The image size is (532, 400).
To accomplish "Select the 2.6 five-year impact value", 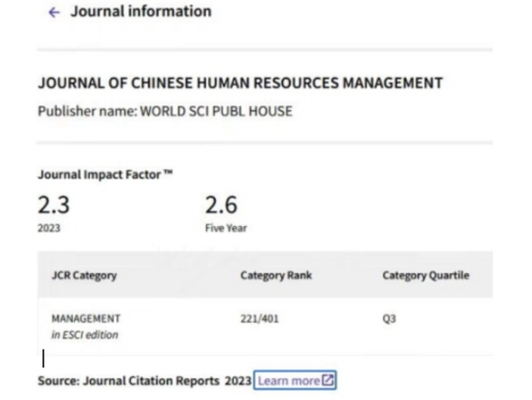I will point(221,205).
